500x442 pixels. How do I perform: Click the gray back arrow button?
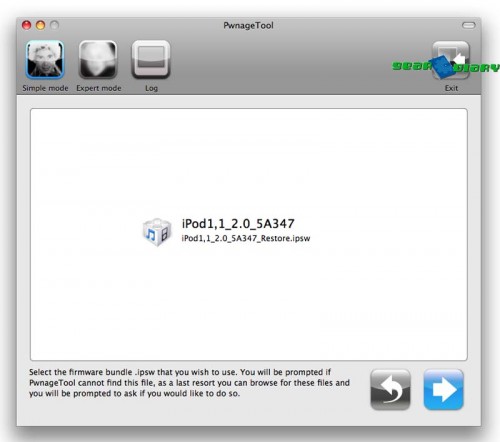point(390,389)
